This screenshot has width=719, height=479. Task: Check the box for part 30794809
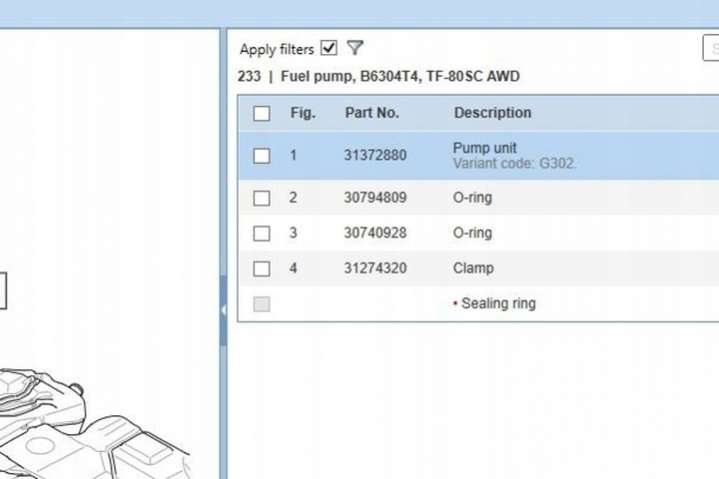pos(262,198)
